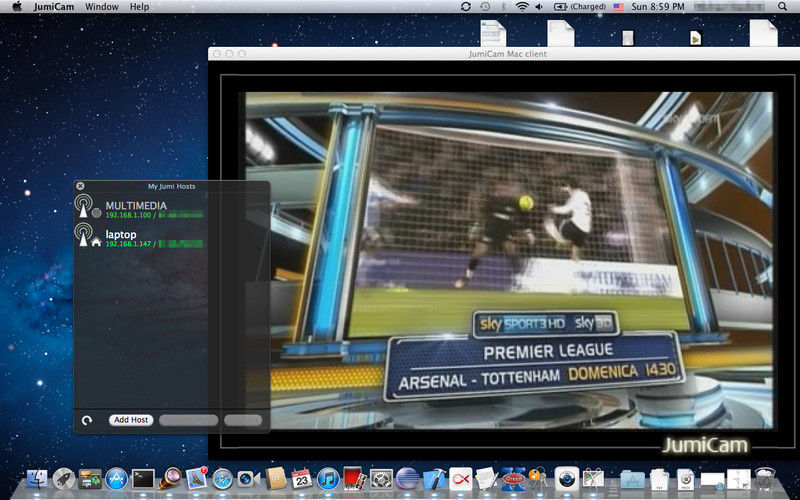Open the Window menu
800x500 pixels.
102,7
